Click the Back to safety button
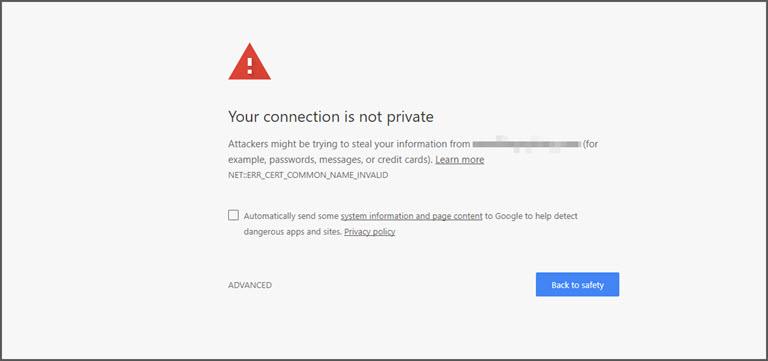The width and height of the screenshot is (768, 361). (x=577, y=285)
